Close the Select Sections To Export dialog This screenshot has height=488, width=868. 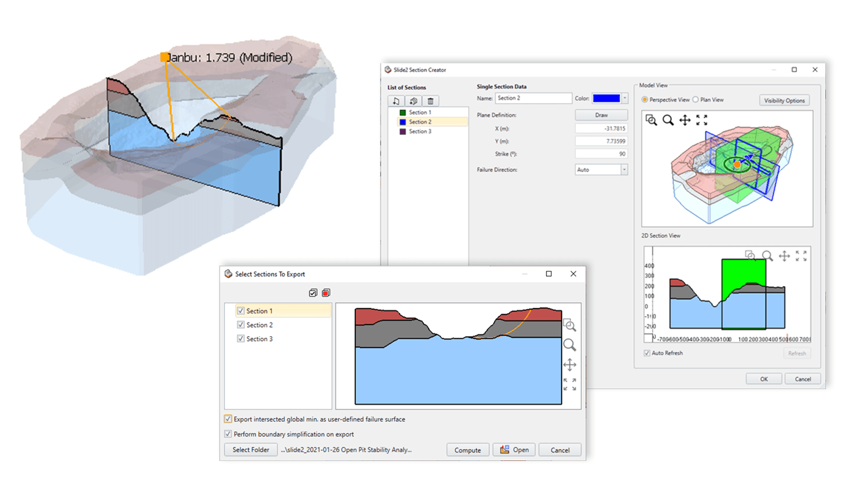[x=573, y=274]
